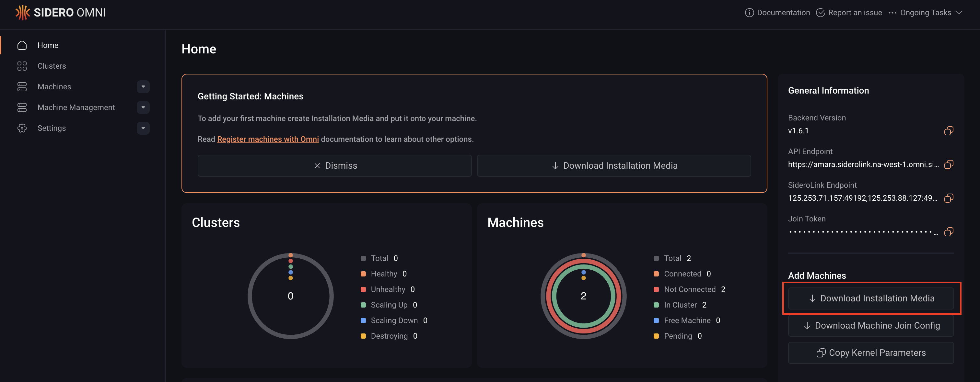Copy the Join Token

(949, 231)
